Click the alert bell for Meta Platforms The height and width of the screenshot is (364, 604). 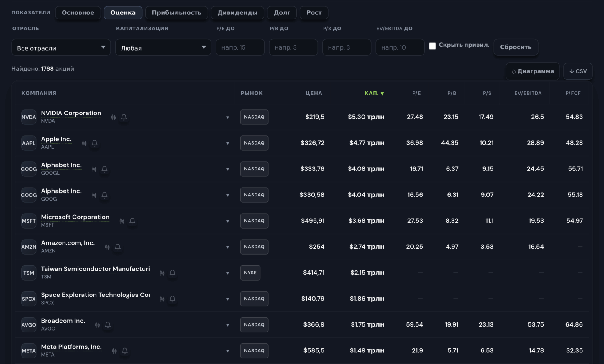tap(125, 351)
